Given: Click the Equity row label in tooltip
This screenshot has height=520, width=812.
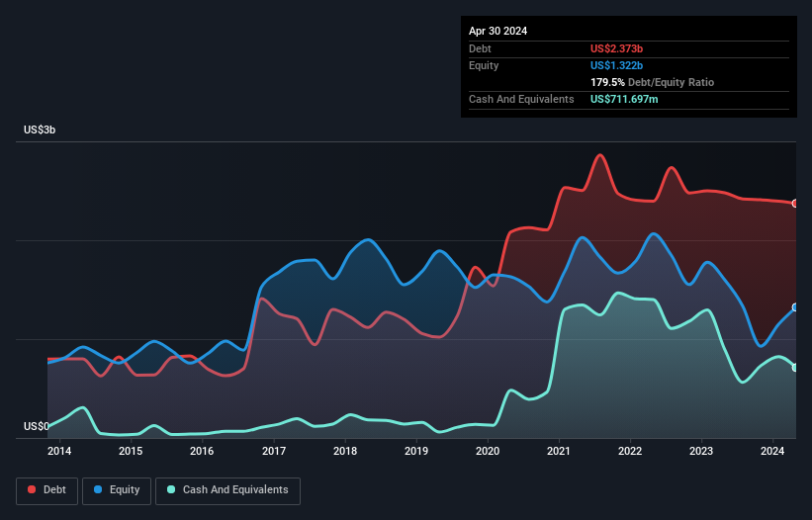Looking at the screenshot, I should click(x=484, y=65).
